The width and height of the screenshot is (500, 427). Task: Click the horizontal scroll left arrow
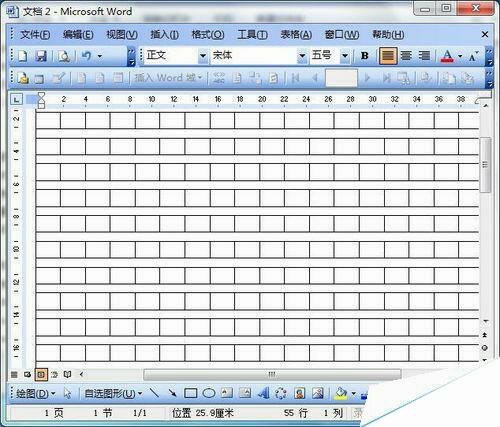(x=82, y=374)
